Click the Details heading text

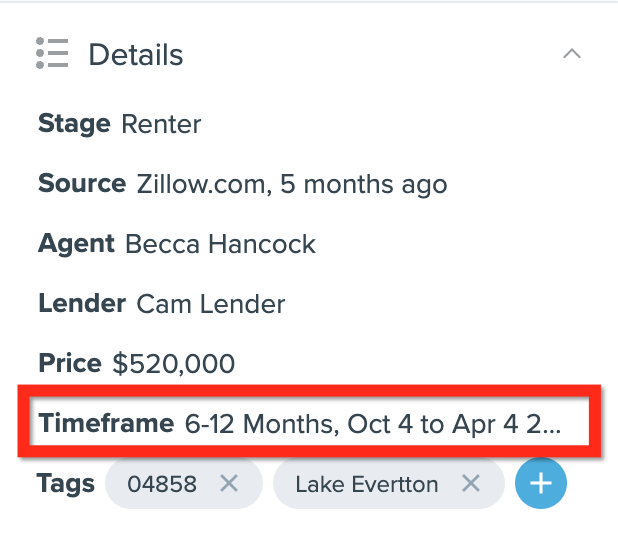pos(136,55)
